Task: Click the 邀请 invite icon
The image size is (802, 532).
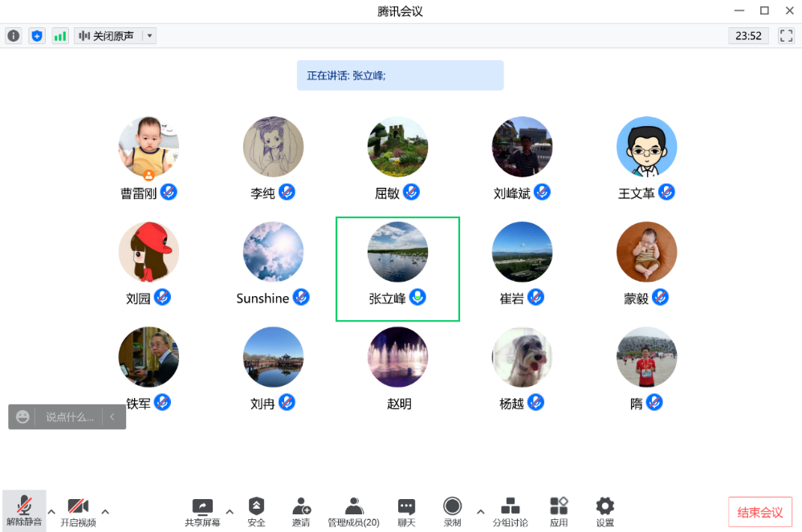Action: tap(301, 512)
